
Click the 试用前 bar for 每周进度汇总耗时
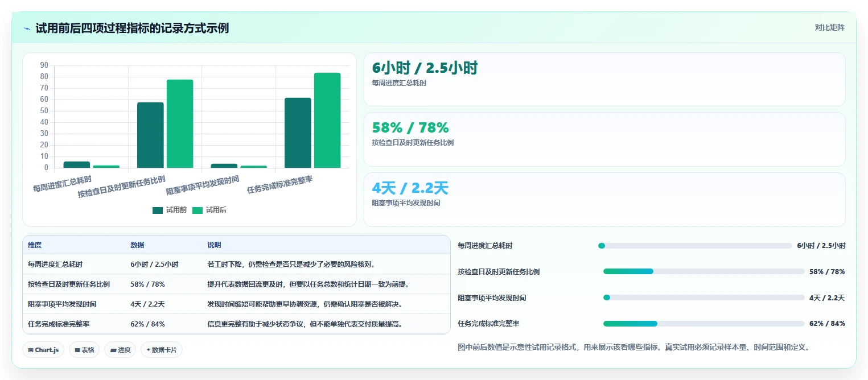coord(76,164)
